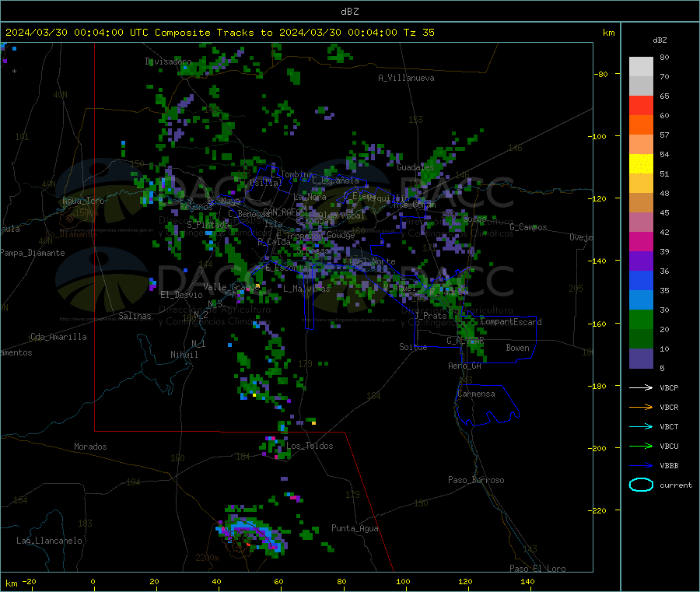This screenshot has width=700, height=592.
Task: Click the Guadales map label
Action: coord(415,167)
